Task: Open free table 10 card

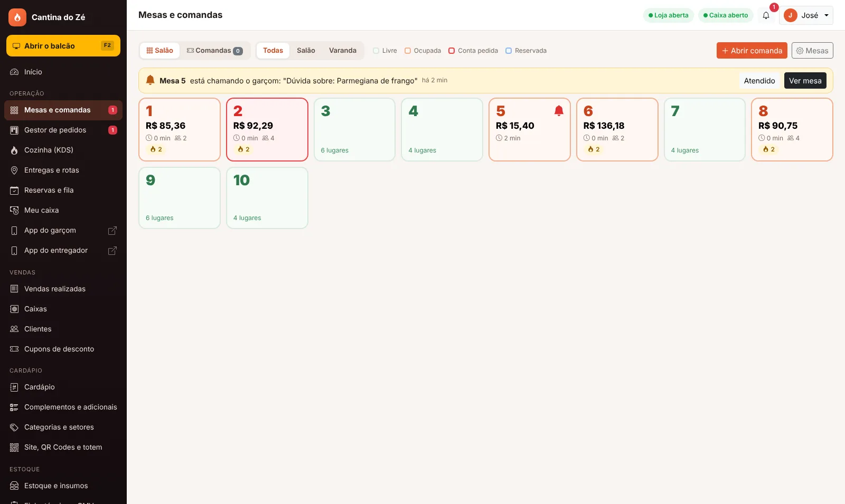Action: pos(267,198)
